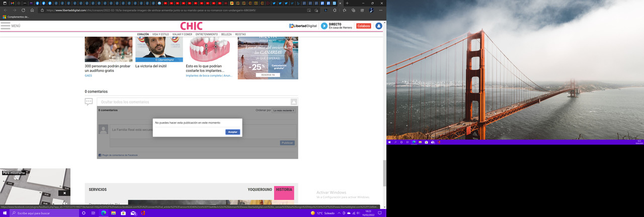Open 'Complementos de...' bookmark
Screen dimensions: 644x217
16,17
